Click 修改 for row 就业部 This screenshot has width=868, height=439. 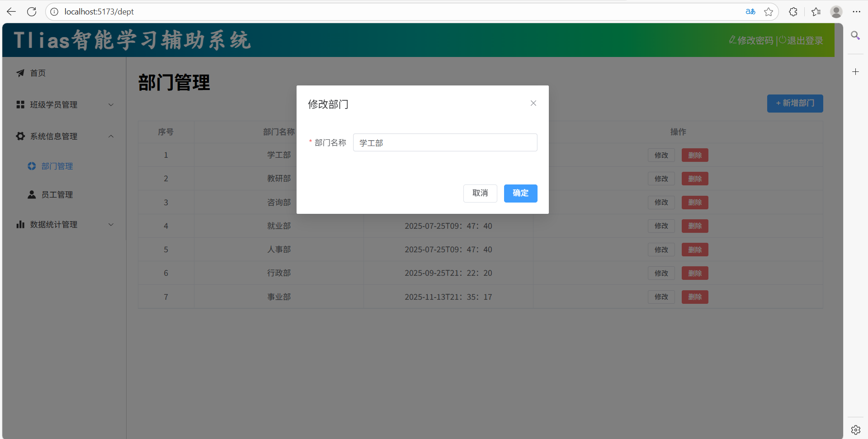point(661,226)
